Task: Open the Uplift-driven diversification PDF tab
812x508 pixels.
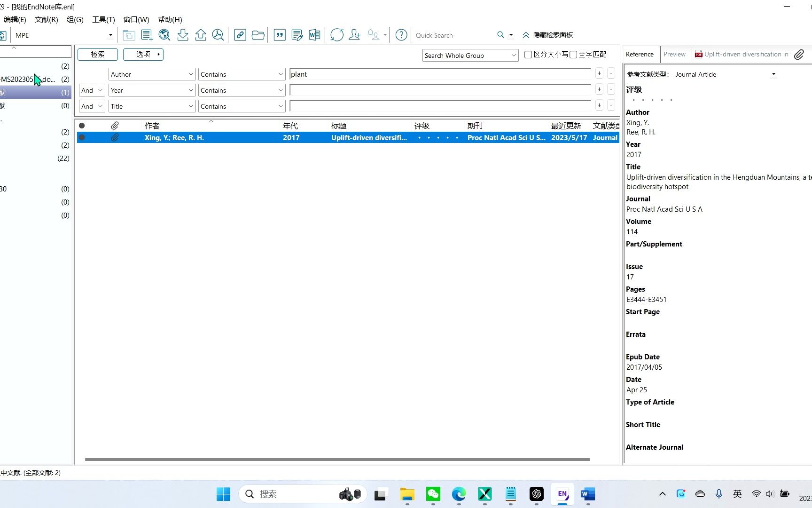Action: click(x=742, y=54)
